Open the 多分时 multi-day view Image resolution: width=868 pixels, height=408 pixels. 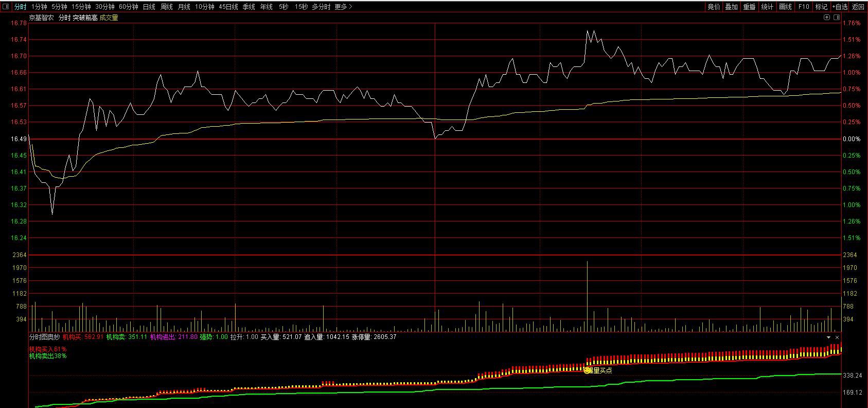(321, 7)
